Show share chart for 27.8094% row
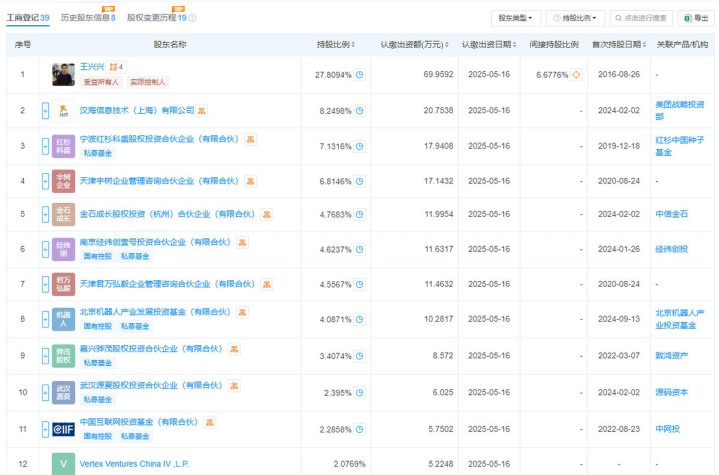The width and height of the screenshot is (719, 475). coord(360,74)
